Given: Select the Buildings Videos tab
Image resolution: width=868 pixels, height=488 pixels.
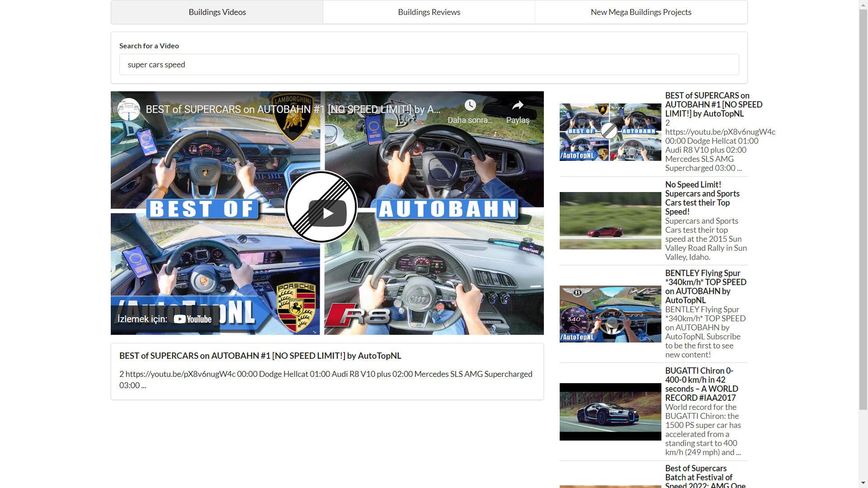Looking at the screenshot, I should (217, 12).
